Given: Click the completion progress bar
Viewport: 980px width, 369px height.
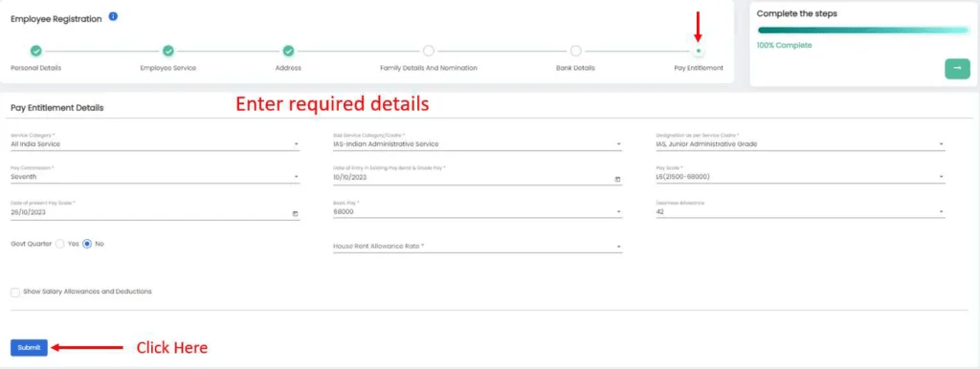Looking at the screenshot, I should [863, 30].
